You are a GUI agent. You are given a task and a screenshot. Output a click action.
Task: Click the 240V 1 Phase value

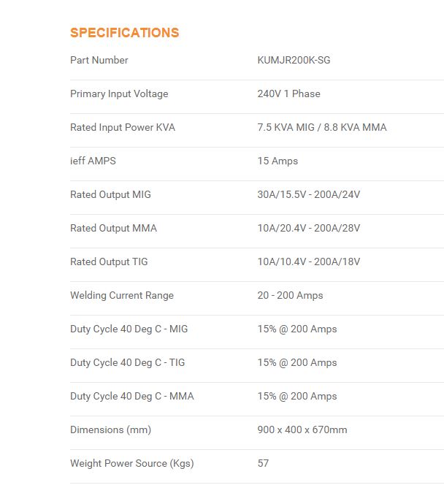click(x=289, y=93)
